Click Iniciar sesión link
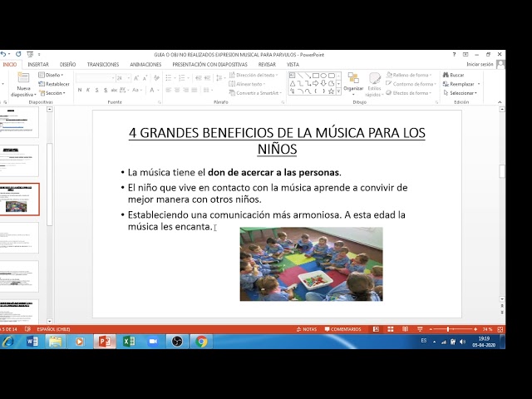The image size is (532, 399). tap(480, 65)
